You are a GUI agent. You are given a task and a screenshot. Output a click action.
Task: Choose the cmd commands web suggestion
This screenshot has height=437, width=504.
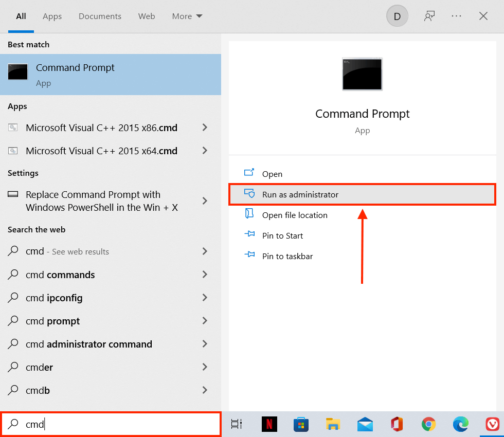point(60,275)
